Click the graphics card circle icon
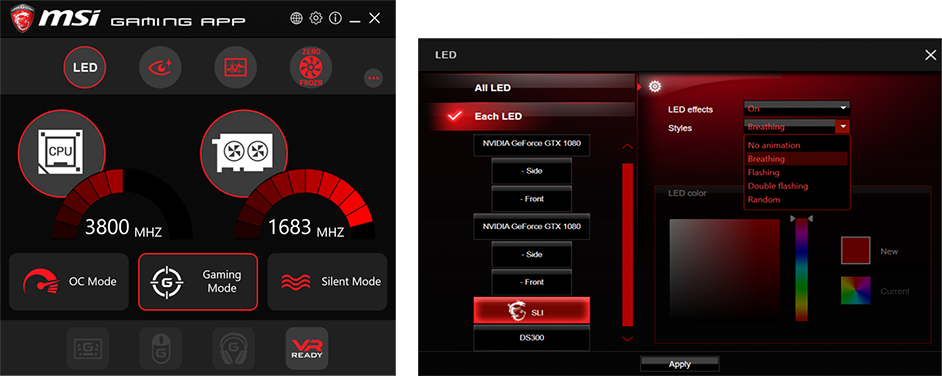 tap(244, 154)
